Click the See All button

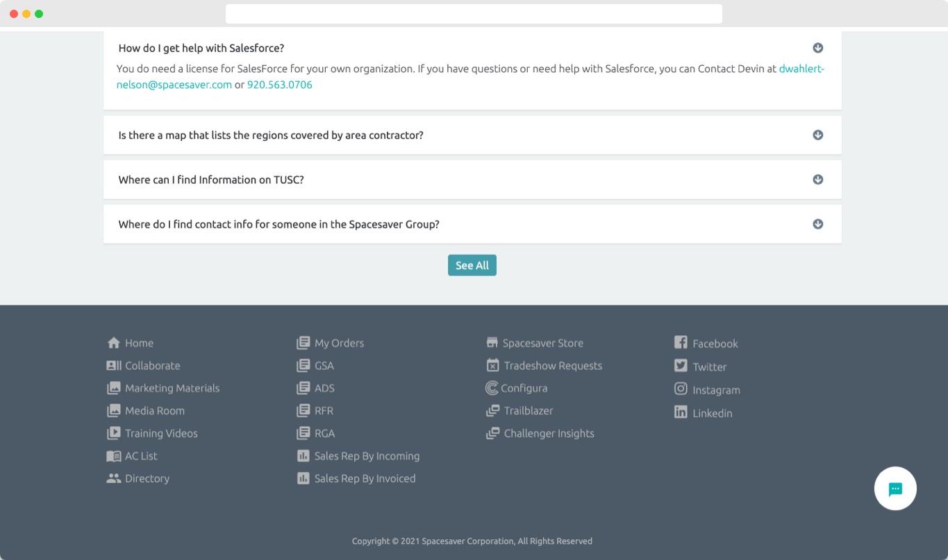[x=472, y=265]
